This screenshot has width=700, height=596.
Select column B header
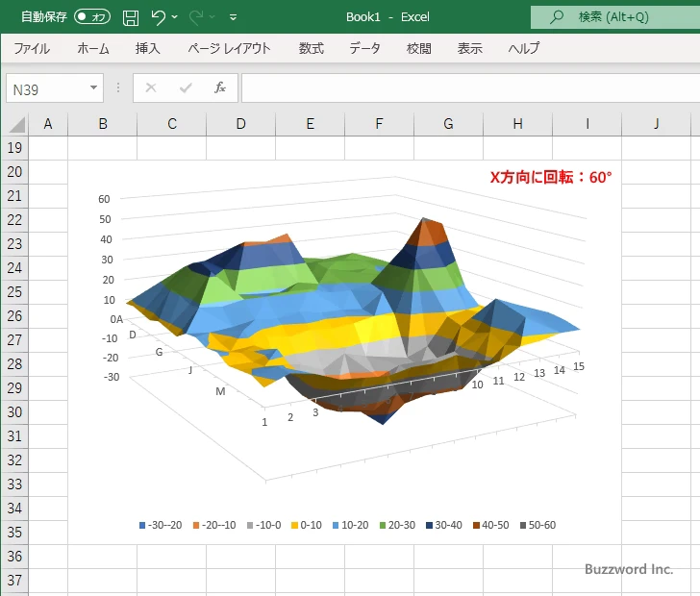[103, 124]
